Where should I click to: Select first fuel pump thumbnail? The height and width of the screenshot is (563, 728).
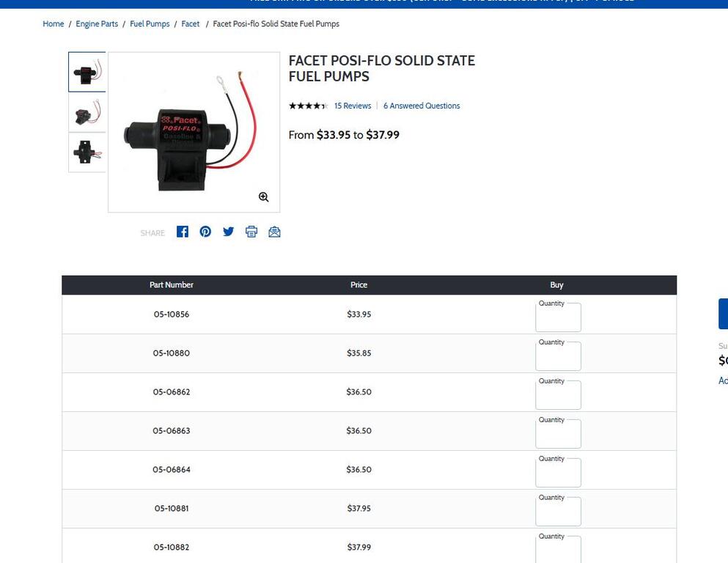87,72
